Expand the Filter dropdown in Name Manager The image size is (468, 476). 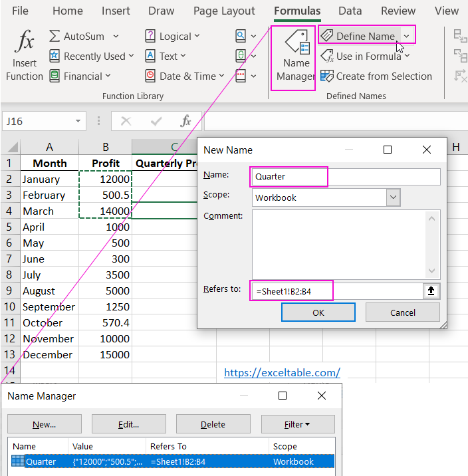pos(297,424)
